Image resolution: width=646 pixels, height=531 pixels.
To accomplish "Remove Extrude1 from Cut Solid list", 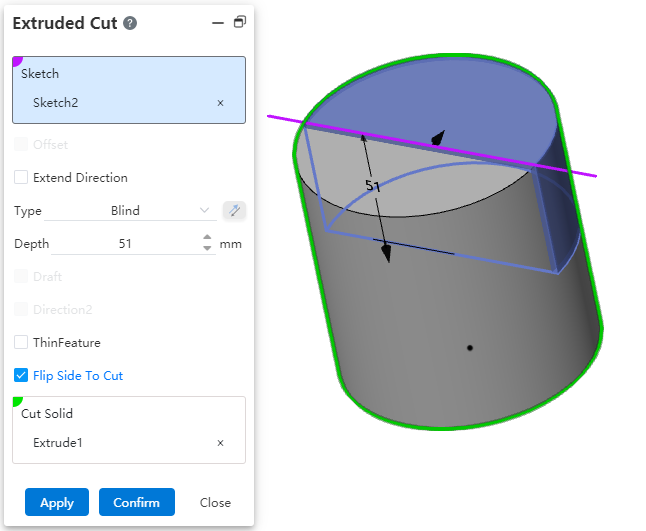I will coord(220,443).
